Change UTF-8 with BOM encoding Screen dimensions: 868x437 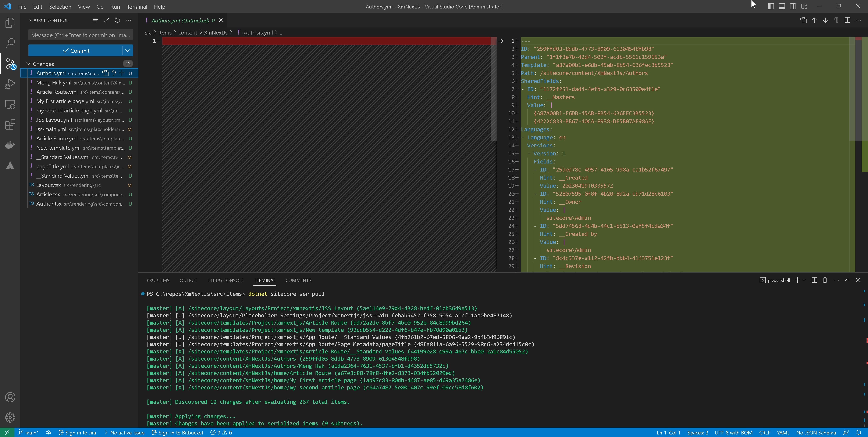[x=734, y=433]
